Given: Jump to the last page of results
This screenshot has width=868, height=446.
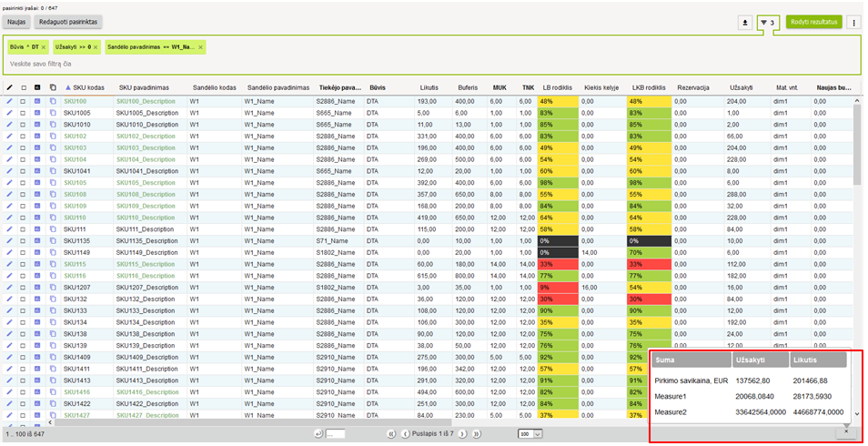Looking at the screenshot, I should pos(475,434).
